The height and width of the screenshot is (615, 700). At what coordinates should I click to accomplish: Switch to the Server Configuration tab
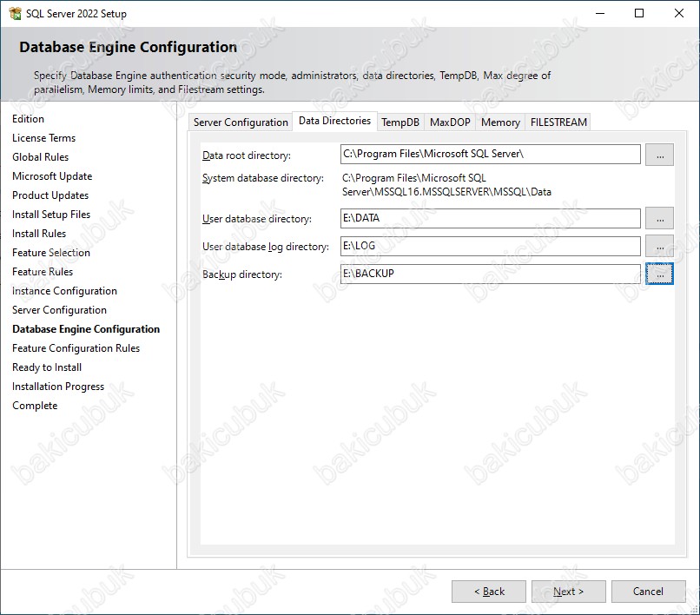pyautogui.click(x=241, y=122)
